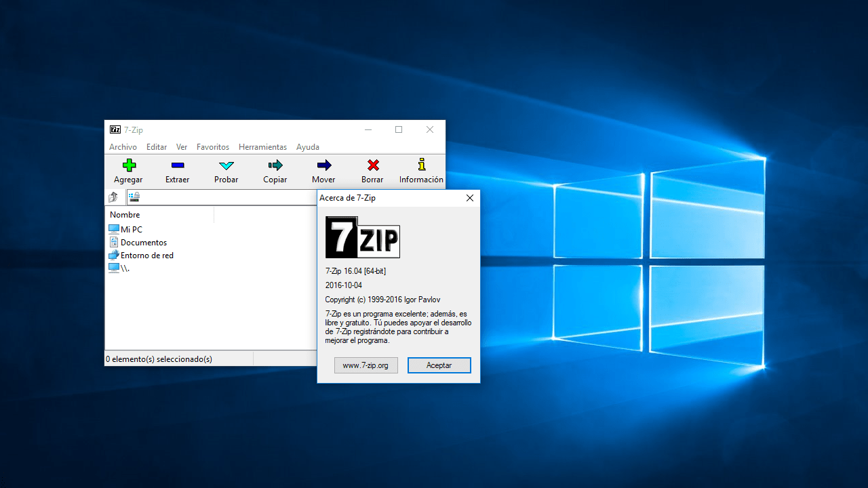Visit the www.7-zip.org link

[366, 365]
